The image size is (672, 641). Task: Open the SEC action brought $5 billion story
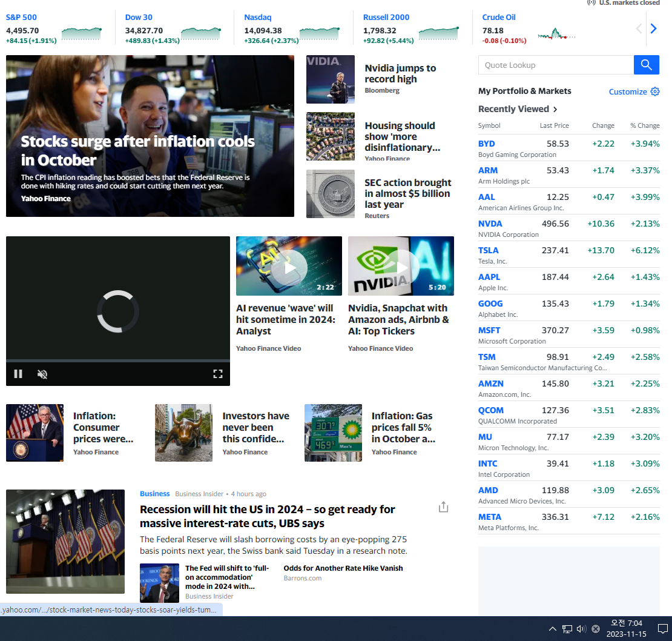407,193
